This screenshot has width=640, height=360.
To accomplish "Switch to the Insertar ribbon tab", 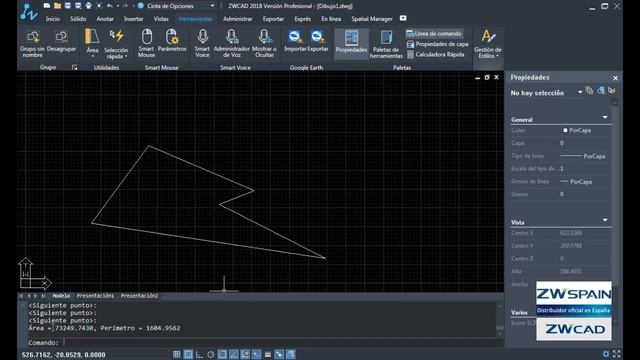I will click(x=133, y=19).
